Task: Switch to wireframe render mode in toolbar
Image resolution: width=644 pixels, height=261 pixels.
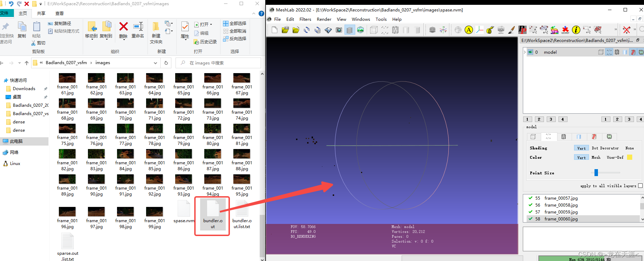Action: click(x=395, y=30)
